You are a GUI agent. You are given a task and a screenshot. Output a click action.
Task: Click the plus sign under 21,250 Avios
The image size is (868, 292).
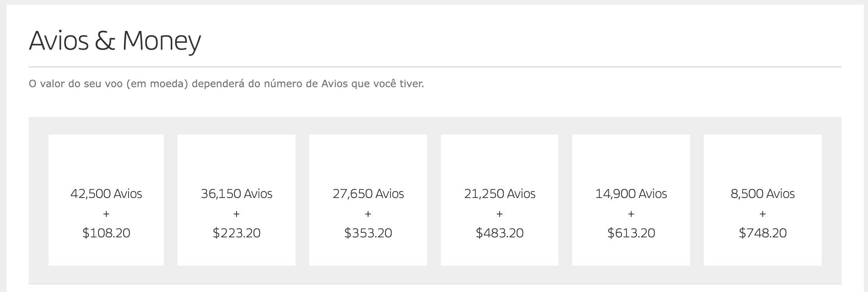pyautogui.click(x=499, y=214)
